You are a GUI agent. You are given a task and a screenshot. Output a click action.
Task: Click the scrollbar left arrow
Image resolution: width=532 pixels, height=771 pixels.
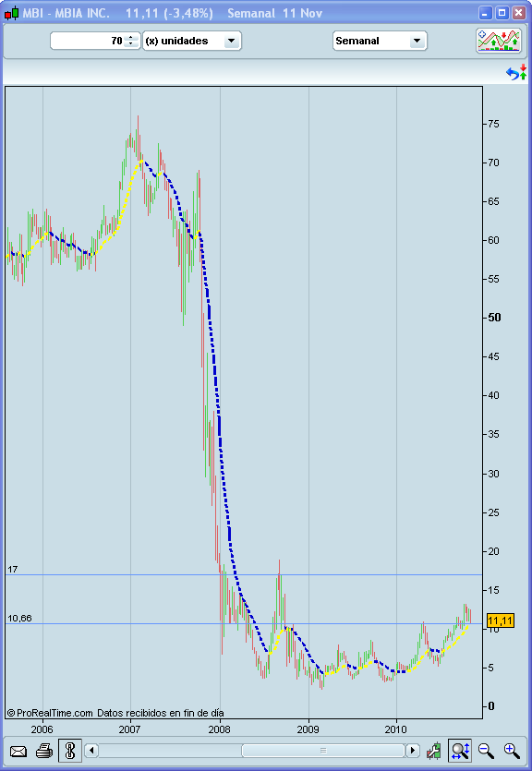click(x=91, y=751)
